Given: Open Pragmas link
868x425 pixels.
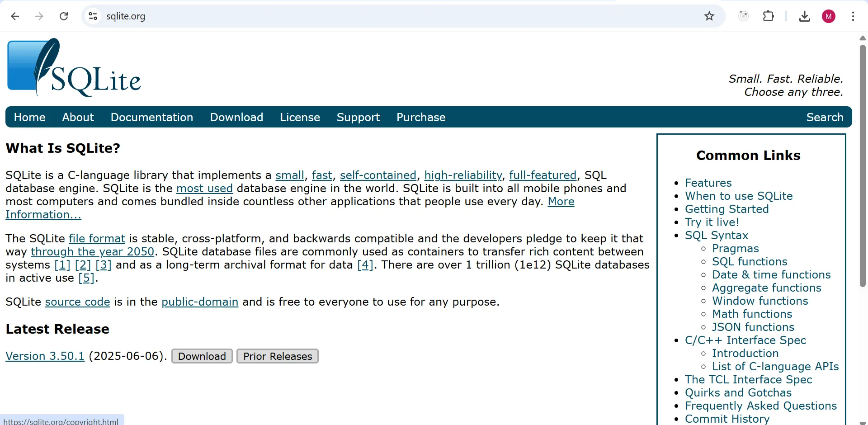Looking at the screenshot, I should click(735, 248).
